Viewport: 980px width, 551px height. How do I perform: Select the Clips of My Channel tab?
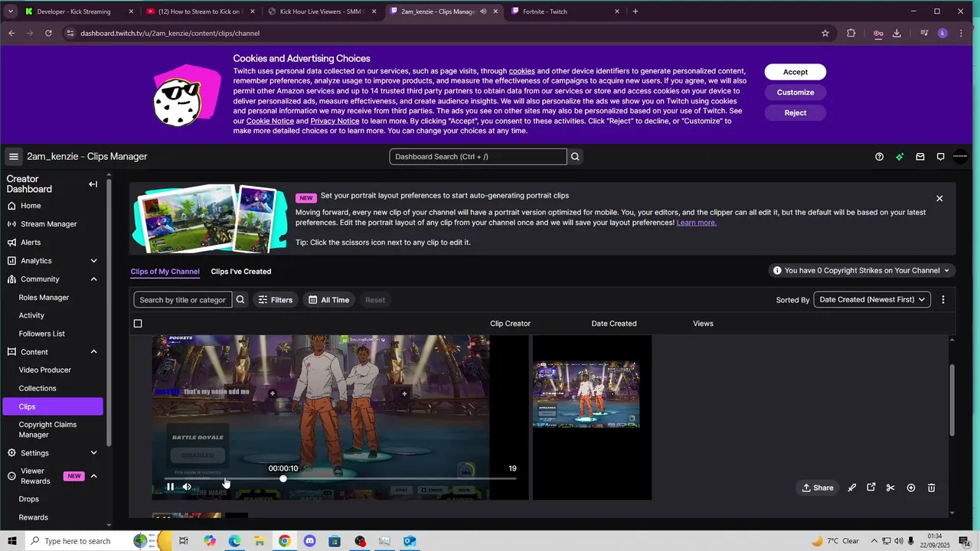coord(165,272)
